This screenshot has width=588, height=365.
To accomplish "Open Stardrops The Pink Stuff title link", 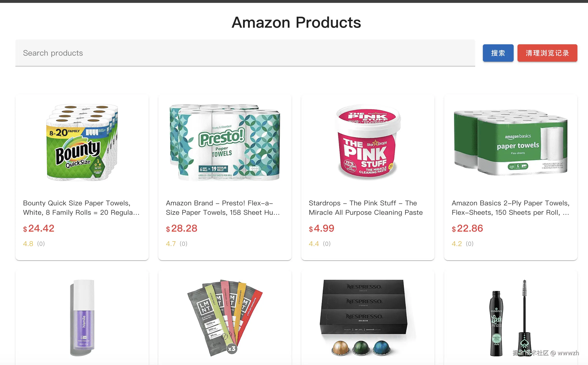I will coord(366,208).
